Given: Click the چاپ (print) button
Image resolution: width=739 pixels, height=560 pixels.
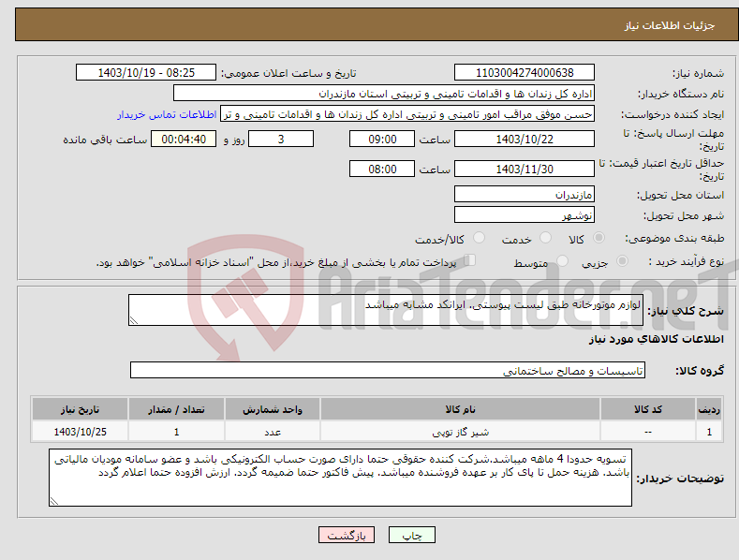Looking at the screenshot, I should (x=411, y=535).
